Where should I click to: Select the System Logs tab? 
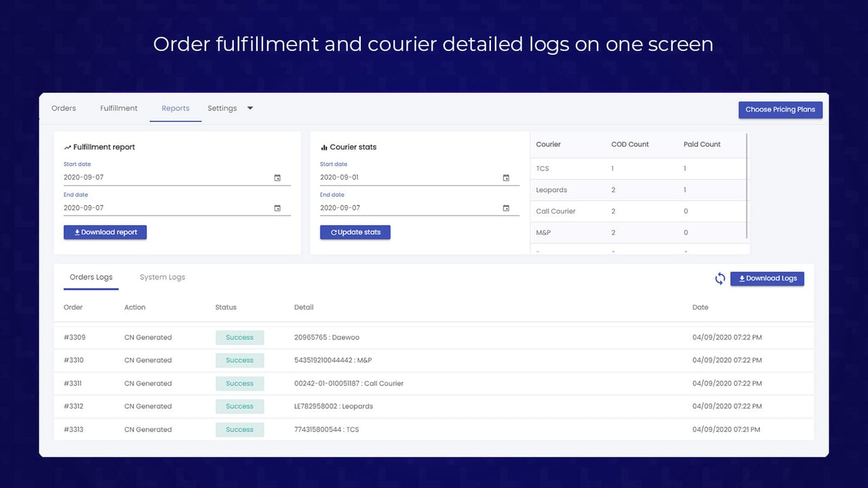point(162,277)
